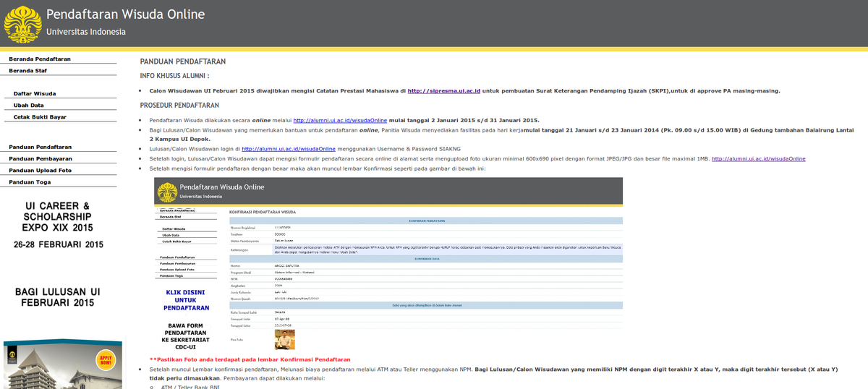Click the Konfirmasi Pendaftaran example screenshot
This screenshot has height=389, width=868.
click(388, 265)
